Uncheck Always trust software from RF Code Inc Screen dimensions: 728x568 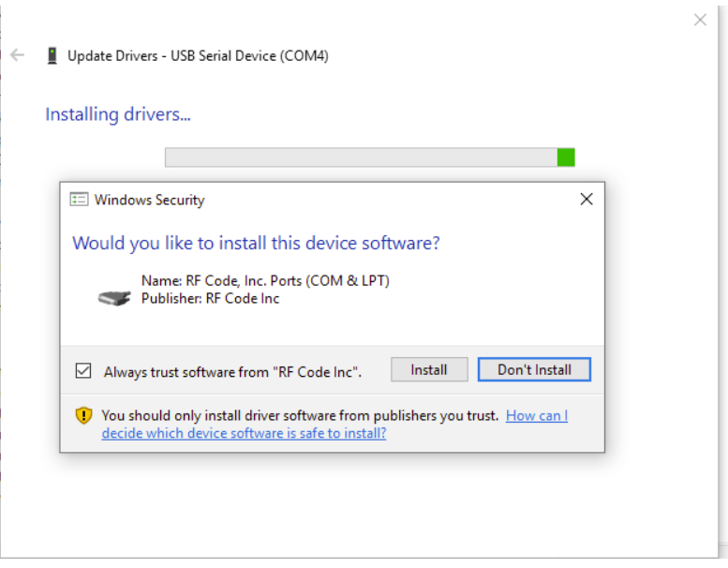[83, 371]
